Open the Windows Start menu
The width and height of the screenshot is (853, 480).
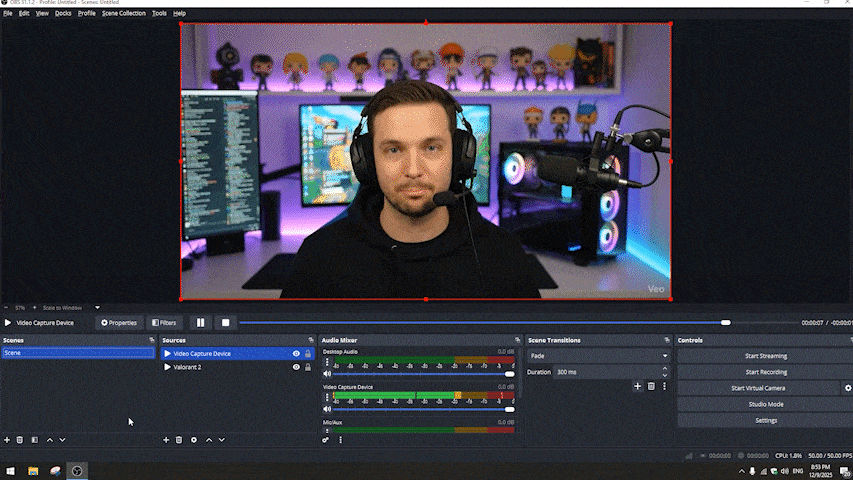10,471
